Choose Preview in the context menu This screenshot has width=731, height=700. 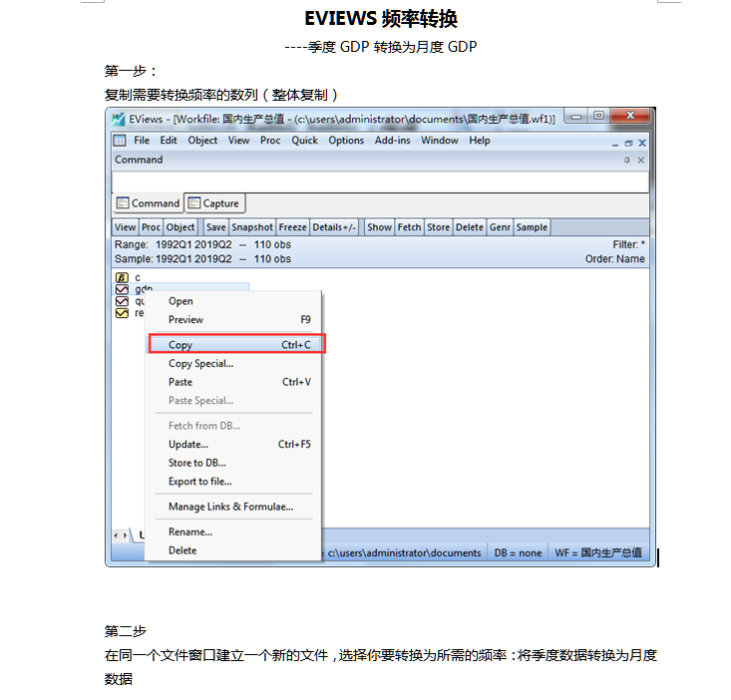(233, 320)
